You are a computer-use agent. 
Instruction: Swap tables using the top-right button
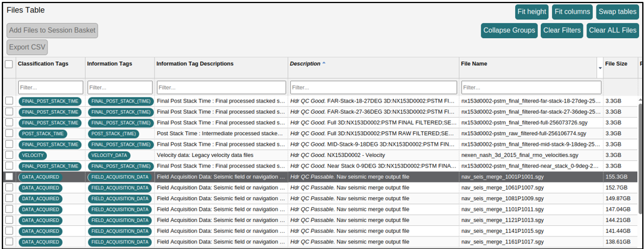pyautogui.click(x=617, y=12)
